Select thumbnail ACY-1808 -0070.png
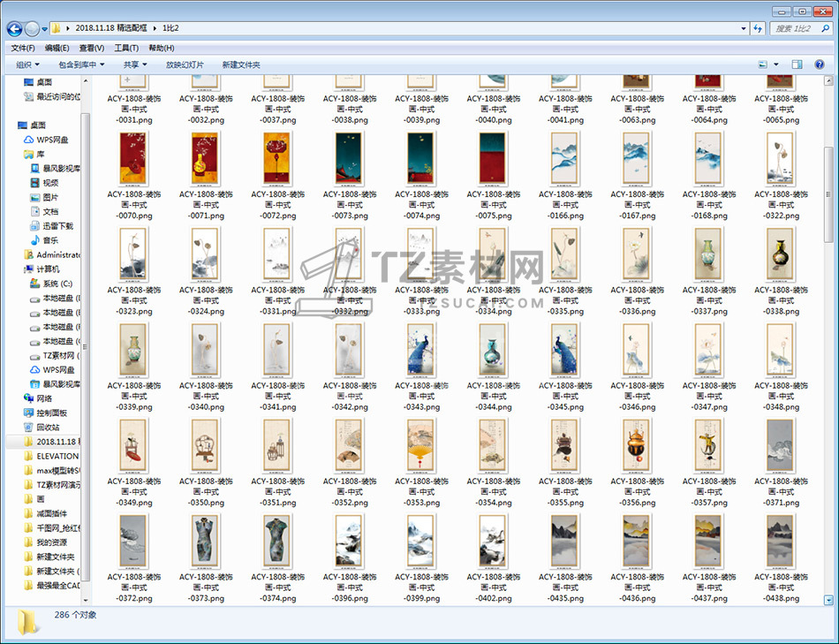Screen dimensions: 839x644 coord(133,159)
